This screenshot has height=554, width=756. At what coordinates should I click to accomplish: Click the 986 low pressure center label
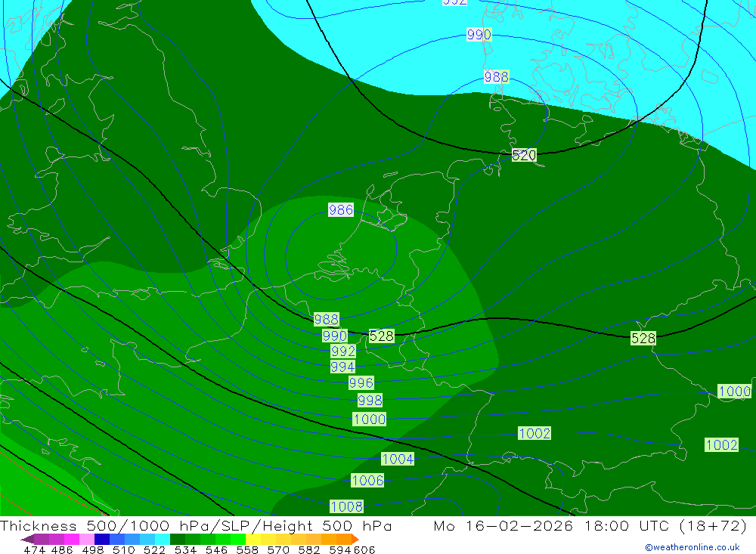tap(341, 210)
